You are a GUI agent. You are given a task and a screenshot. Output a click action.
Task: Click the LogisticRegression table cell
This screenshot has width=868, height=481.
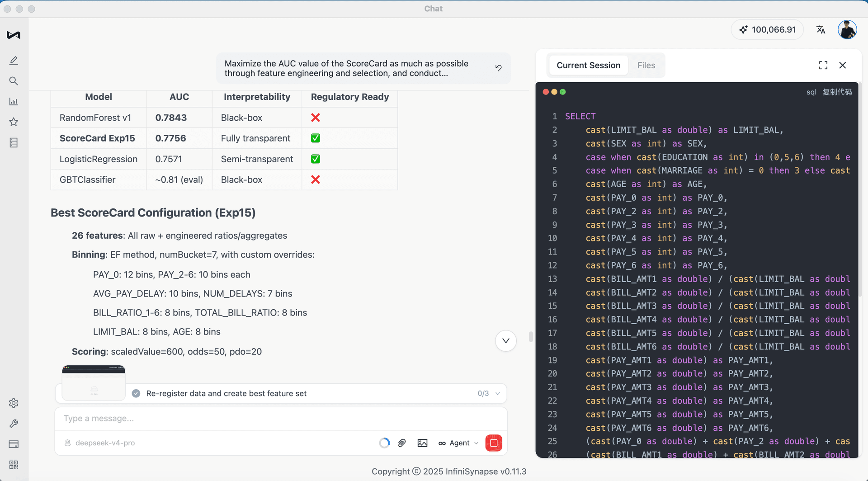pyautogui.click(x=99, y=159)
